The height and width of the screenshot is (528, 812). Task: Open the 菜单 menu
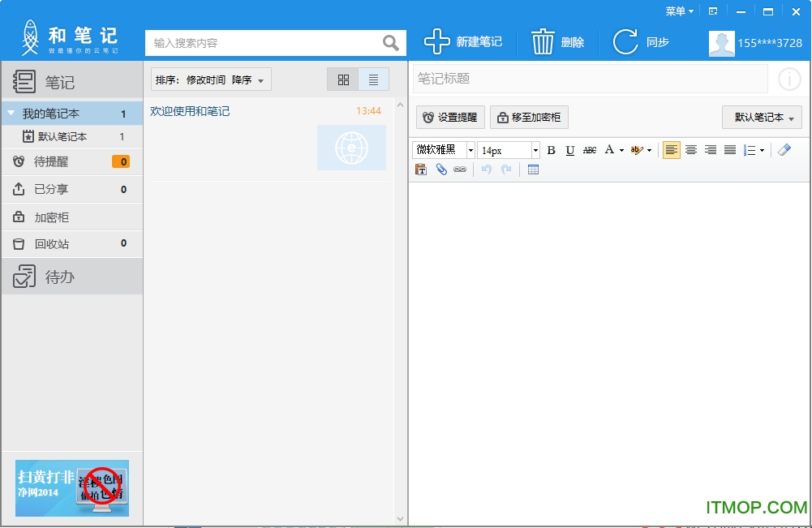point(680,11)
